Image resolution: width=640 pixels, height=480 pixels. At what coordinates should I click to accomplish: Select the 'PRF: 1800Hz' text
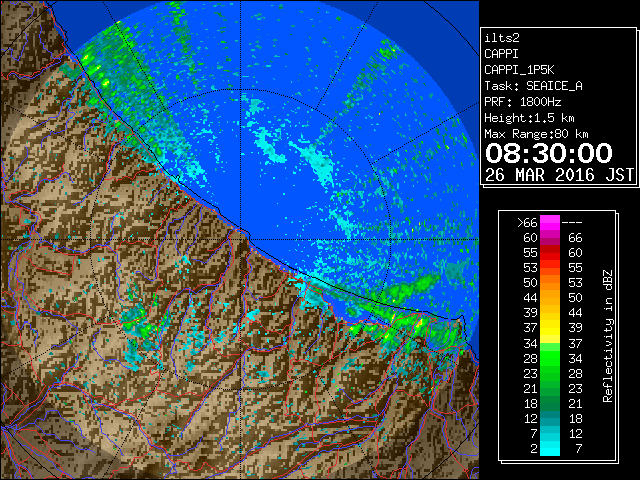(522, 102)
